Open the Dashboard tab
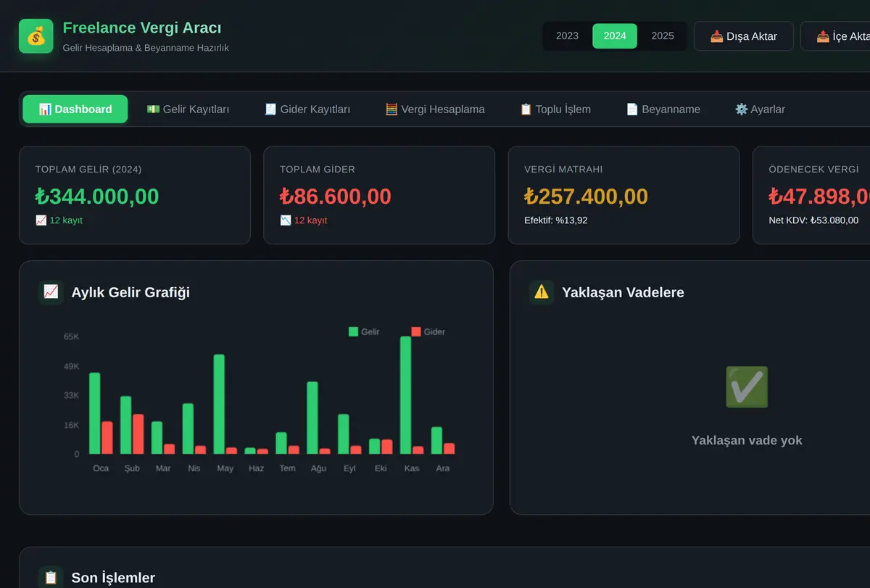Screen dimensions: 870x588 [x=75, y=109]
